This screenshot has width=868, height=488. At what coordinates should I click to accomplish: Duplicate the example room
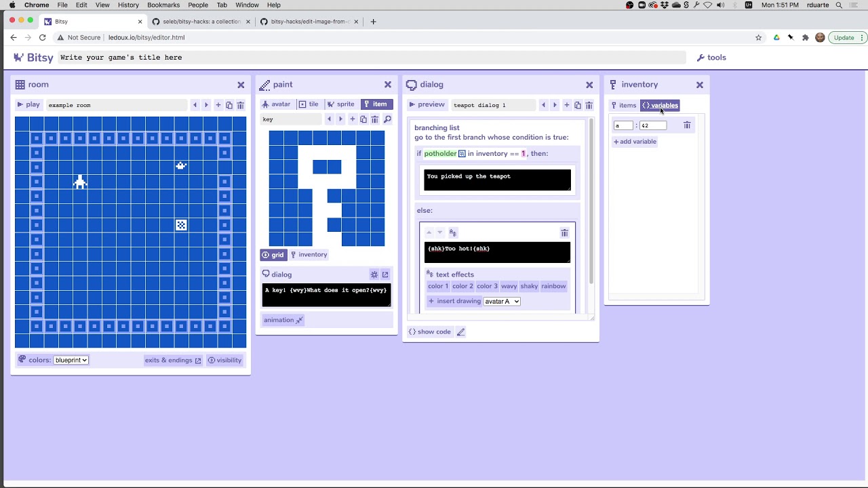229,105
